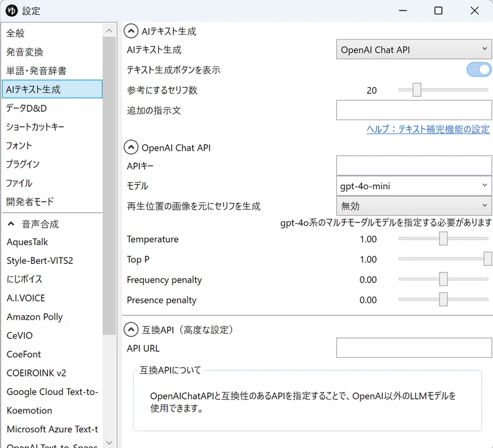
Task: Click the Presence penalty slider handle
Action: [x=443, y=299]
